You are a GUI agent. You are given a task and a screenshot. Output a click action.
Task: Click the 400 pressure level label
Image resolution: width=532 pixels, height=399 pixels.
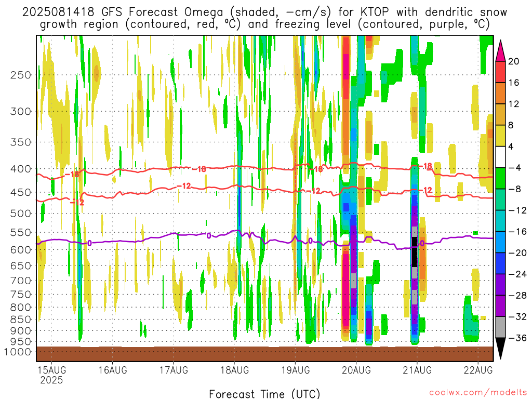coord(21,169)
